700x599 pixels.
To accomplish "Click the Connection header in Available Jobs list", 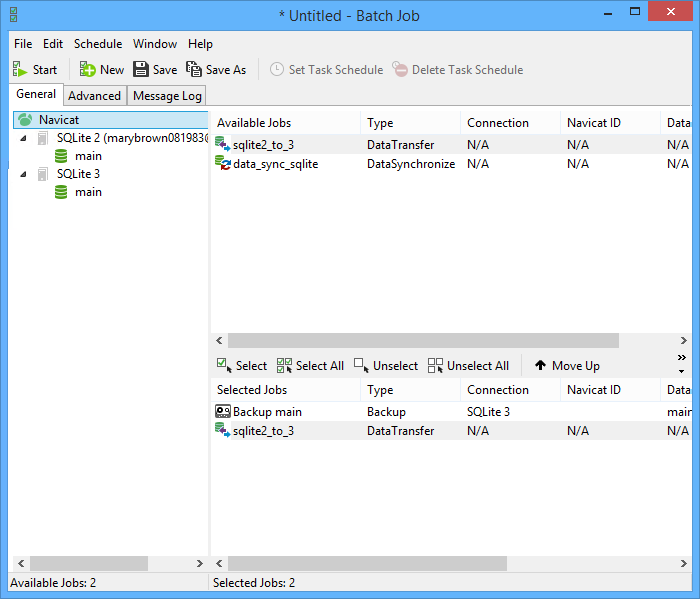I will click(x=510, y=123).
